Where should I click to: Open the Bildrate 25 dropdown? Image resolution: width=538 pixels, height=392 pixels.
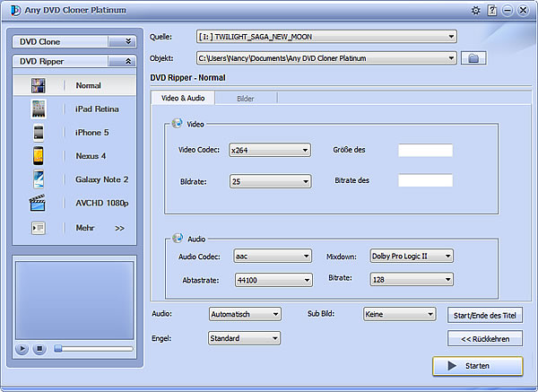pos(271,181)
